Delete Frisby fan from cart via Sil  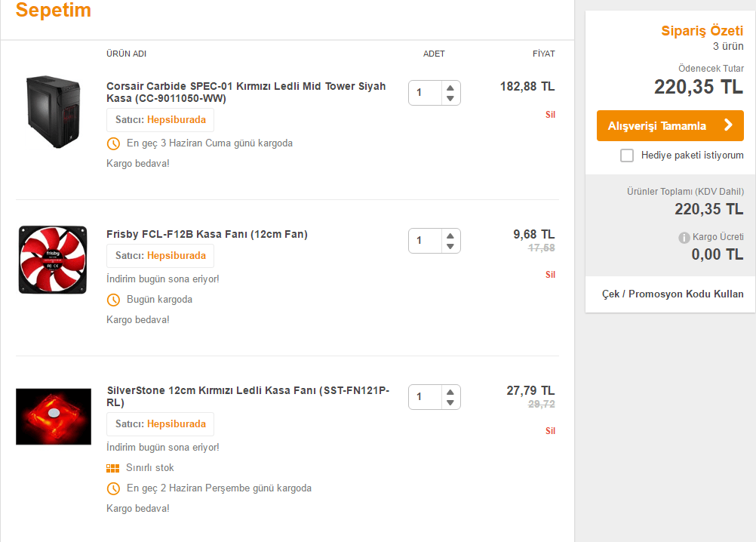[x=550, y=275]
